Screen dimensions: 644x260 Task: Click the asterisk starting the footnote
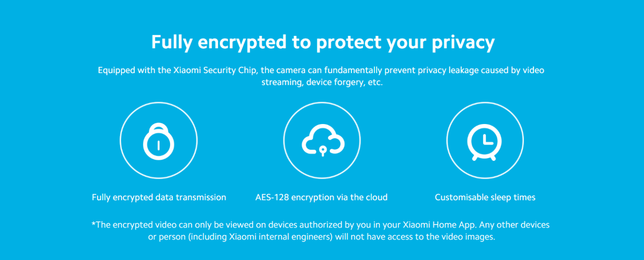[x=93, y=225]
